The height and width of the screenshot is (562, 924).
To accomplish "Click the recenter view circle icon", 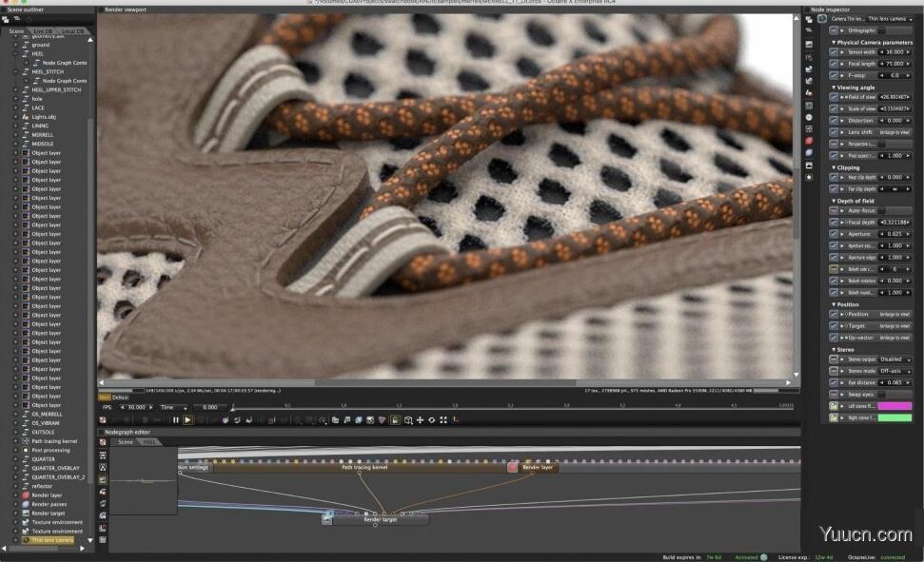I will click(x=431, y=420).
